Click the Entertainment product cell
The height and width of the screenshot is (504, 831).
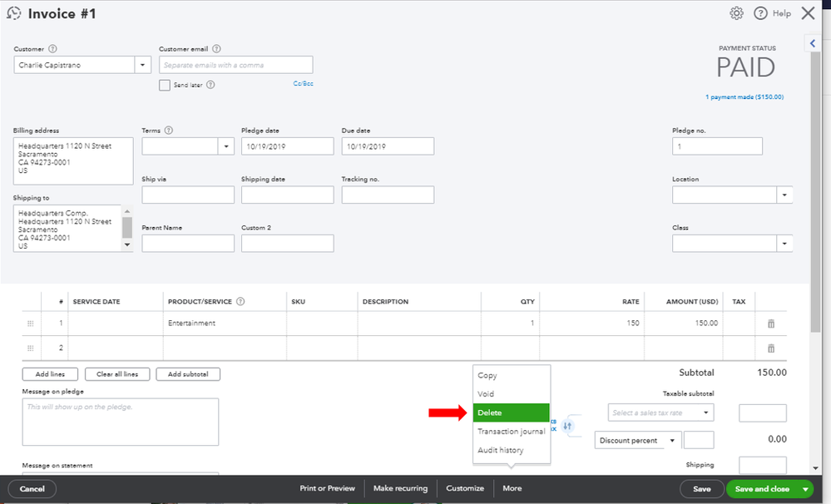pyautogui.click(x=225, y=324)
